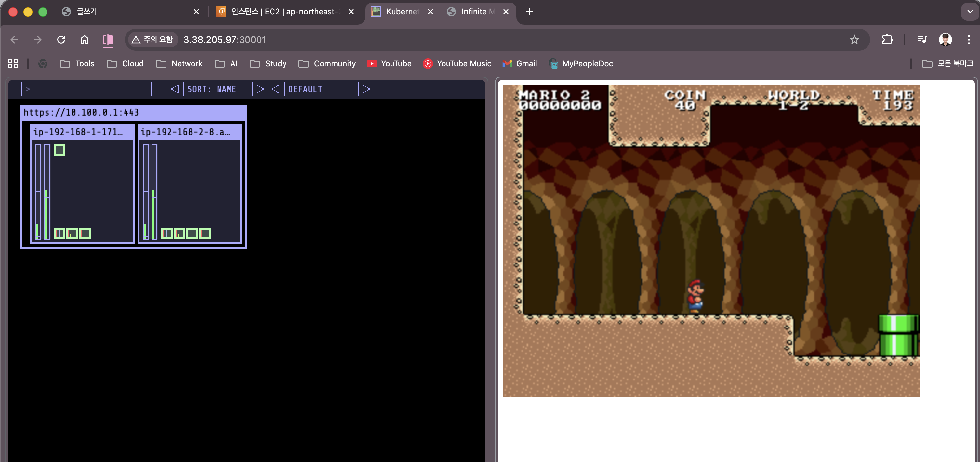Click the grey Chrome icon in the bookmarks bar
Screen dimensions: 980x462
43,63
